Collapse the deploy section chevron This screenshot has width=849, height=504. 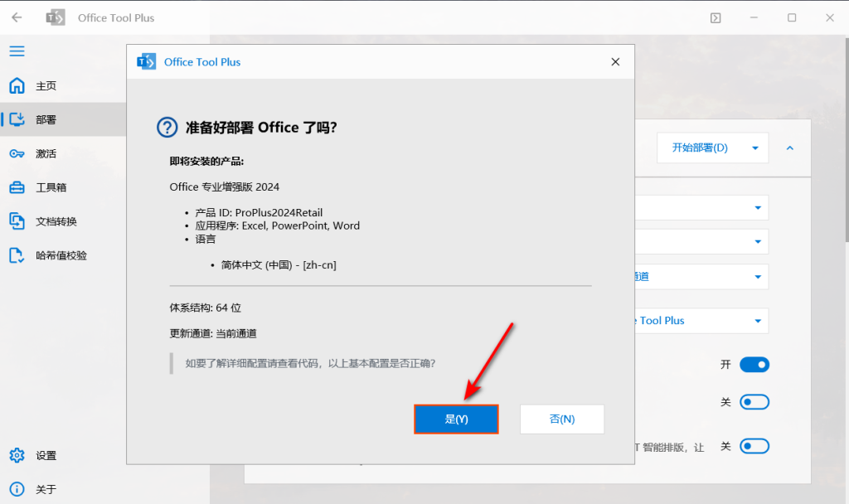(790, 148)
